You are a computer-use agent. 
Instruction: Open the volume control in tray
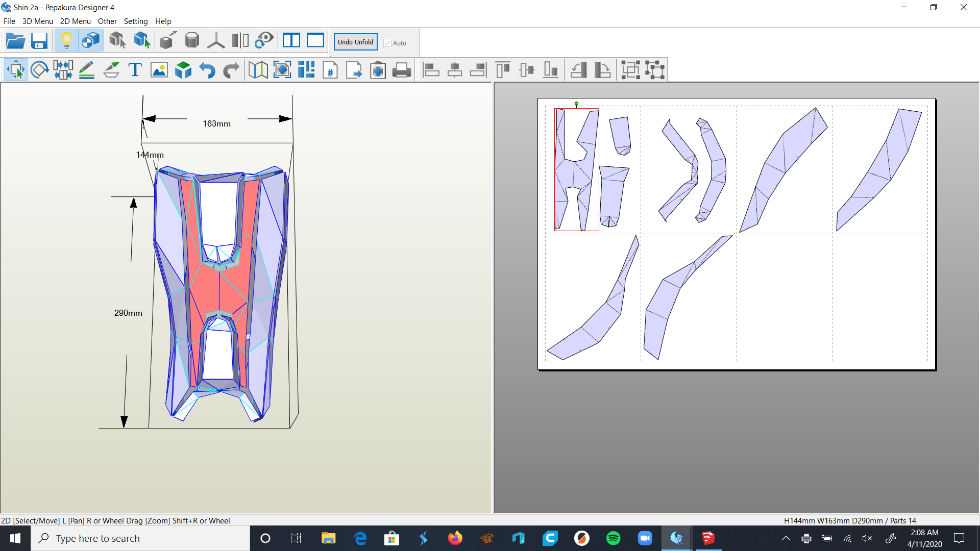tap(867, 538)
